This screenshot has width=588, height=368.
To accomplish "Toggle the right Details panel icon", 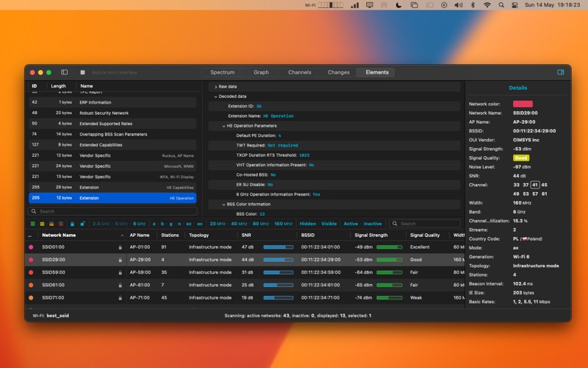I will click(560, 72).
